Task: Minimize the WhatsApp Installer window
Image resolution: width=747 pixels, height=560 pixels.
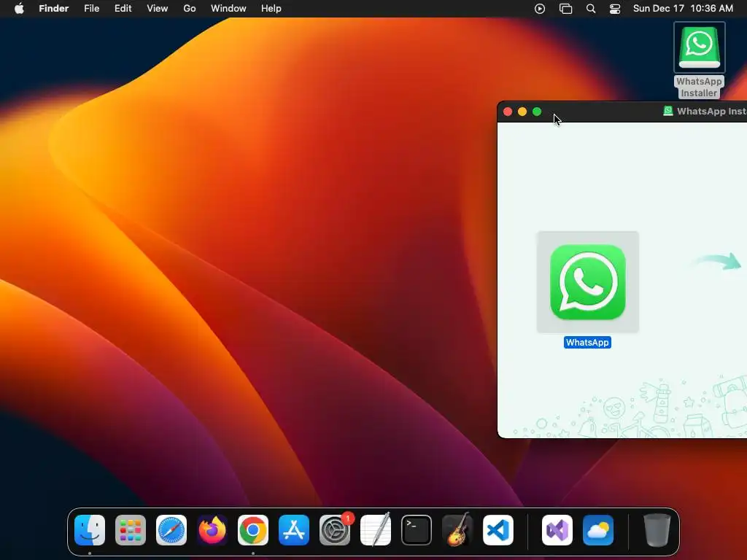Action: point(522,112)
